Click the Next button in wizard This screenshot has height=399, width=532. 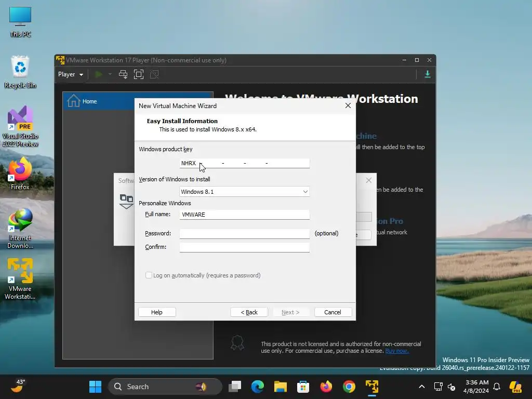[x=290, y=312]
